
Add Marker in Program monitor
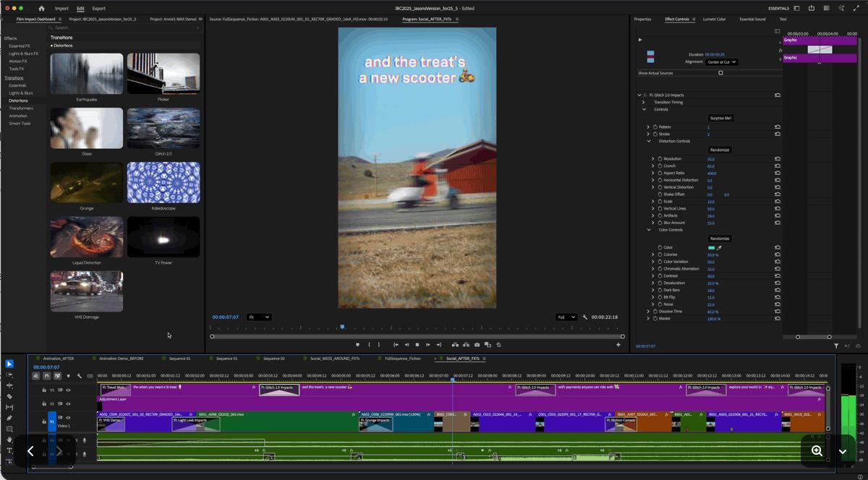(x=357, y=345)
